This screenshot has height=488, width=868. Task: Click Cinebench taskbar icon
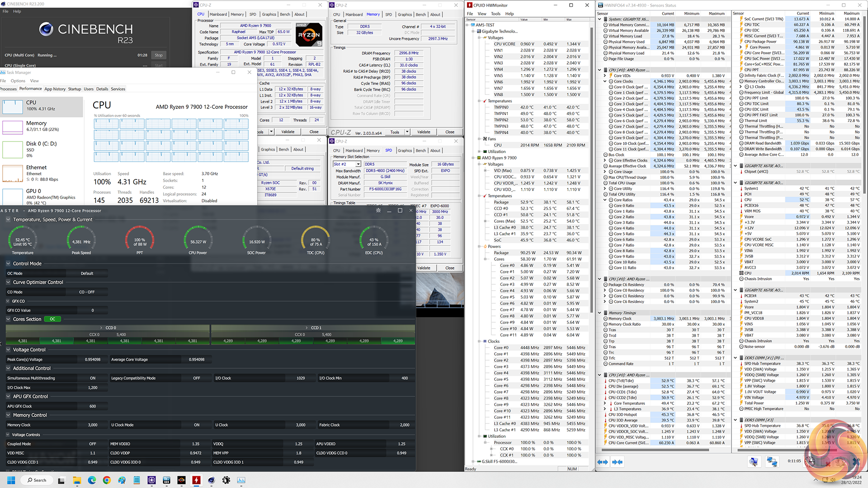tap(211, 480)
